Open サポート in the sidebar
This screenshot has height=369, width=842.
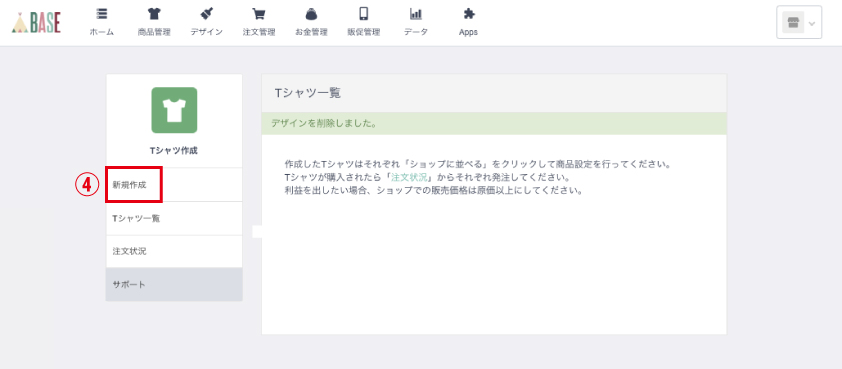pos(174,285)
